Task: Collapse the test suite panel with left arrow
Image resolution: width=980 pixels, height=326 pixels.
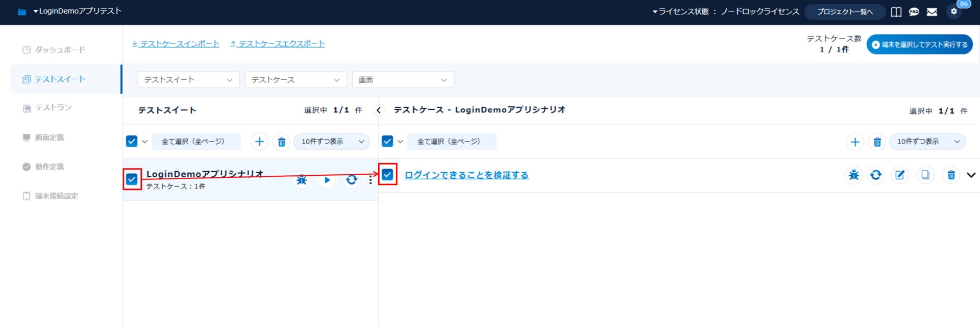Action: tap(379, 110)
